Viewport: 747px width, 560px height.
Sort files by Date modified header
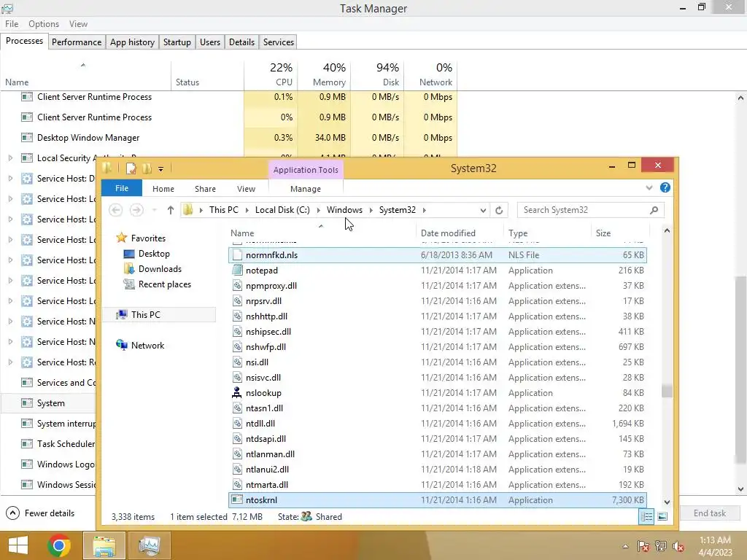coord(460,233)
